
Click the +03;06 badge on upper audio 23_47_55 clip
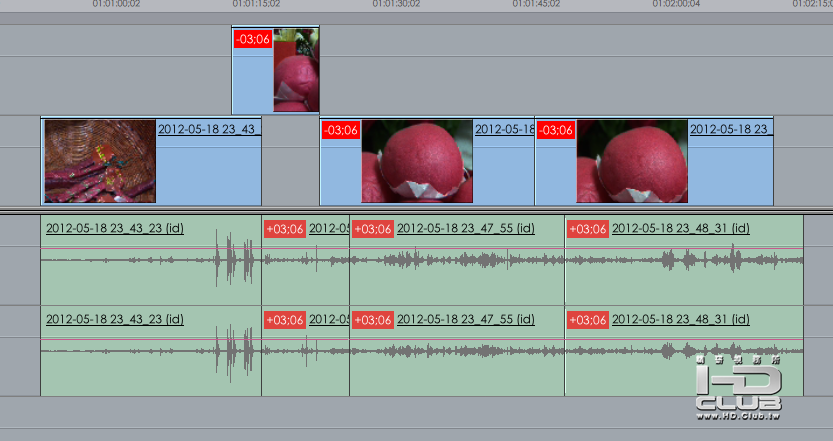click(373, 229)
